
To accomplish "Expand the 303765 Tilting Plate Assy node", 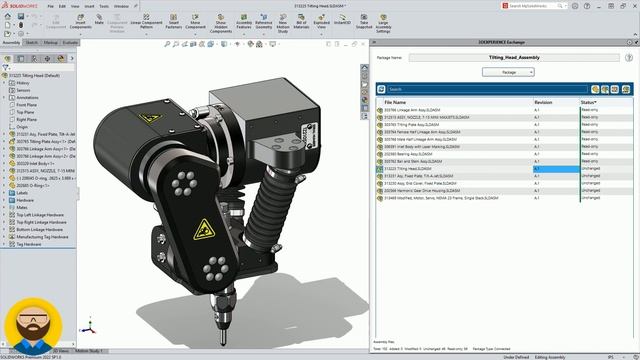I will point(4,142).
